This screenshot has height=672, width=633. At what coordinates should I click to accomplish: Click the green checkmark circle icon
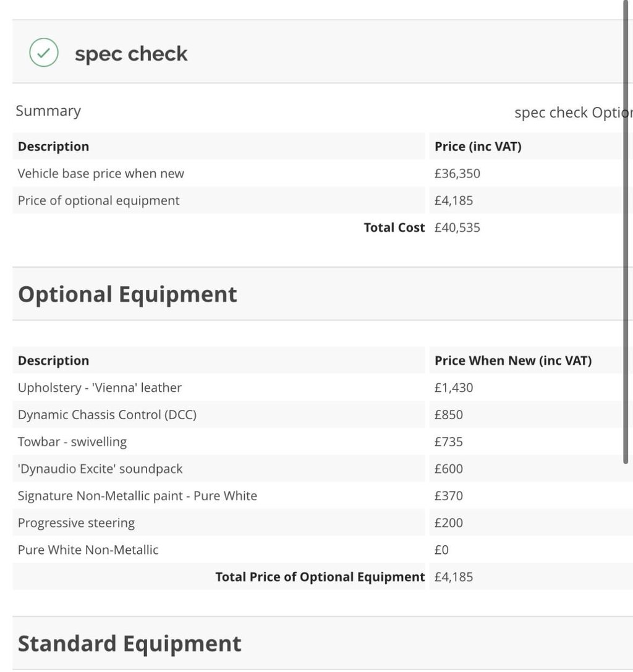click(44, 53)
